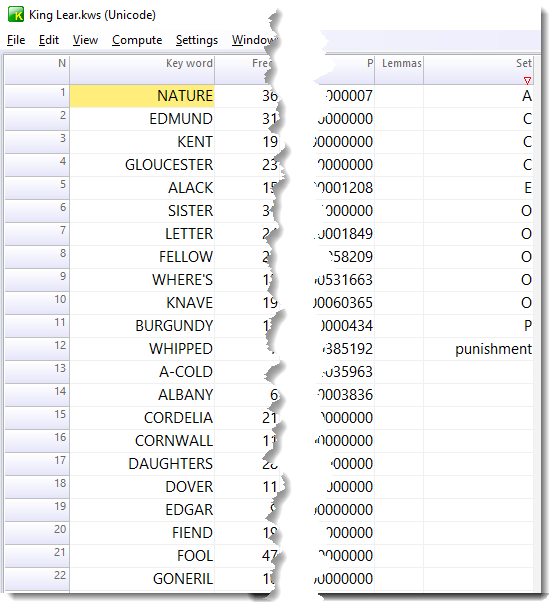The width and height of the screenshot is (556, 608).
Task: Click the red sort triangle under Set
Action: coord(527,81)
